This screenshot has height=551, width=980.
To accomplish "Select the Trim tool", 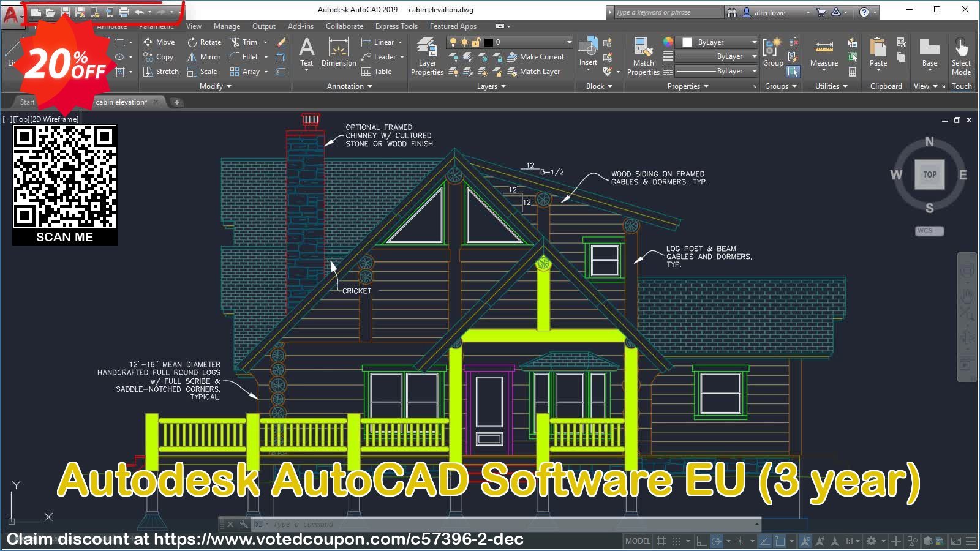I will point(244,42).
